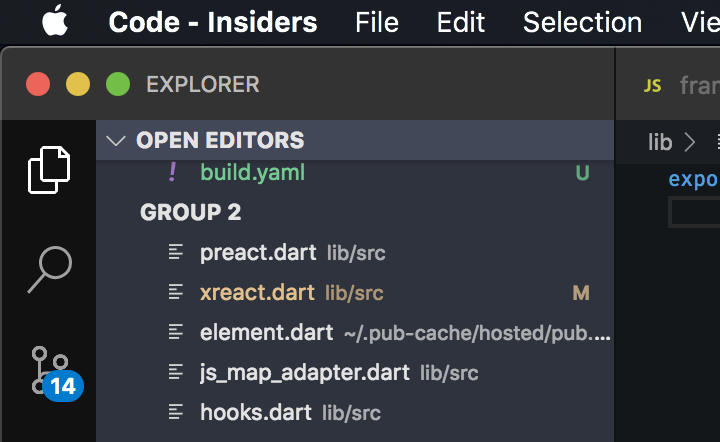This screenshot has width=720, height=442.
Task: Open Source Control with 14 changes
Action: coord(57,373)
